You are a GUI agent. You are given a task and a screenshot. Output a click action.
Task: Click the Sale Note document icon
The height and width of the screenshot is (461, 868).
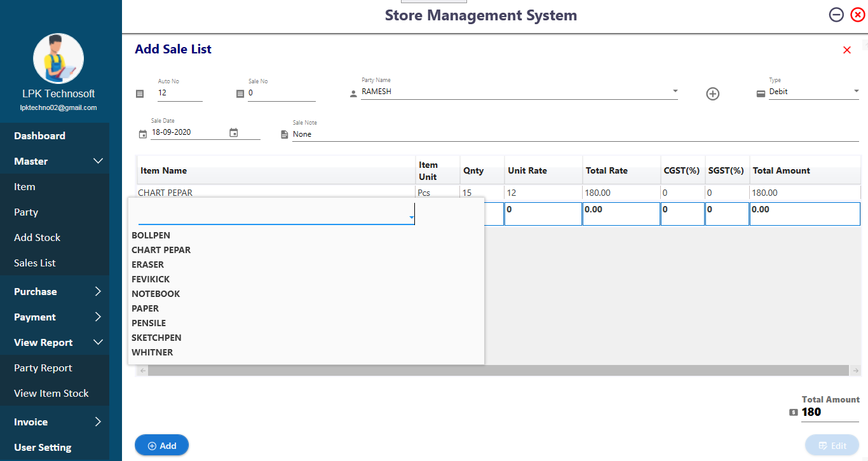tap(285, 135)
